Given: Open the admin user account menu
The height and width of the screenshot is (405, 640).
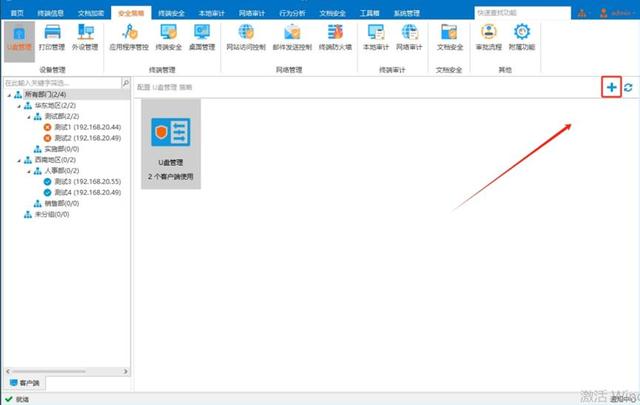Looking at the screenshot, I should click(616, 13).
